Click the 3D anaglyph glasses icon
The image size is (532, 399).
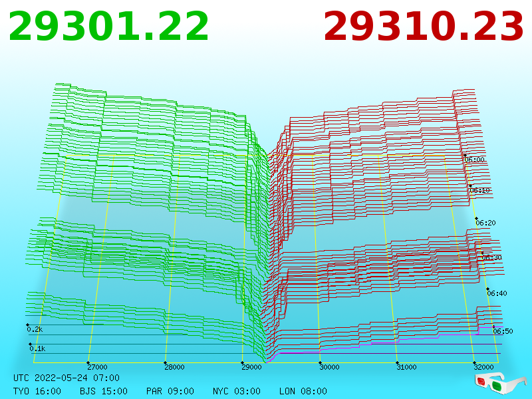[501, 382]
